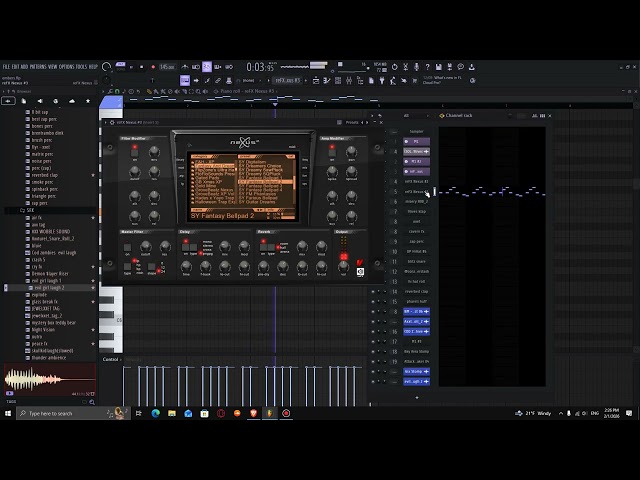Screen dimensions: 640x480
Task: Open the Nexus Presets dropdown
Action: [352, 122]
